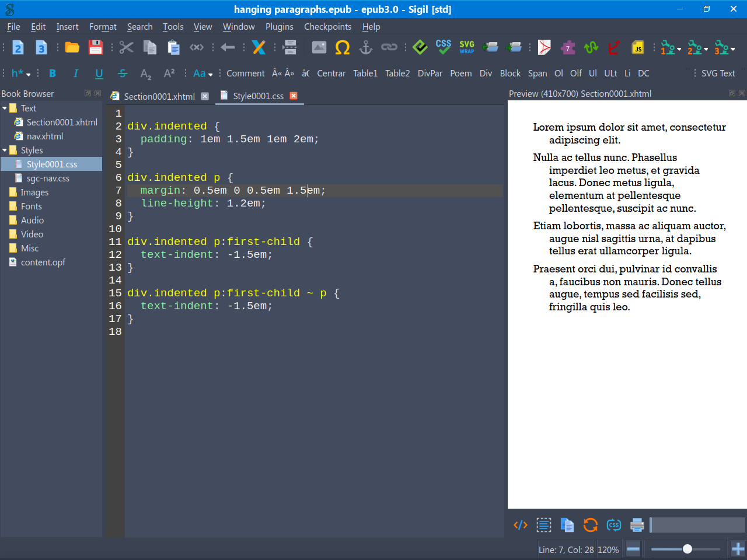
Task: Open the Aa change case dropdown
Action: [x=203, y=73]
